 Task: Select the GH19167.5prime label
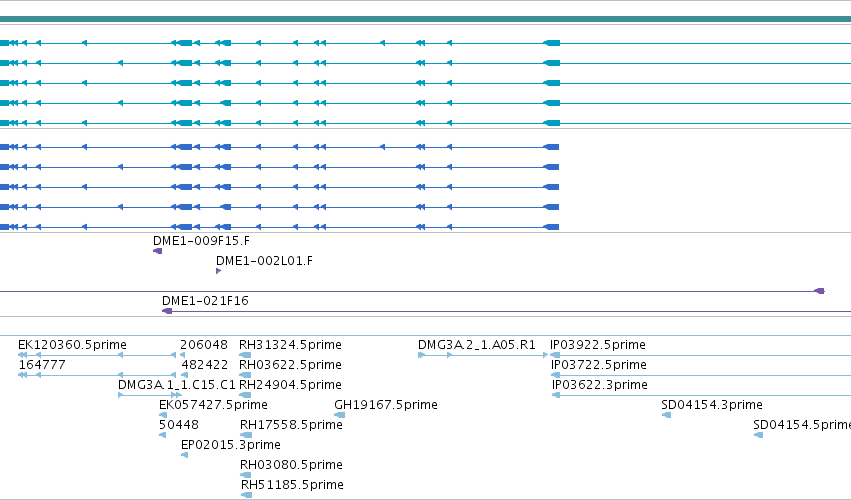[x=386, y=405]
